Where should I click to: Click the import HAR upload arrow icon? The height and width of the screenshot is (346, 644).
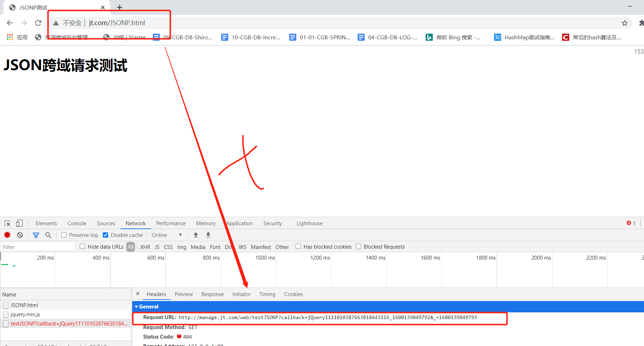196,235
